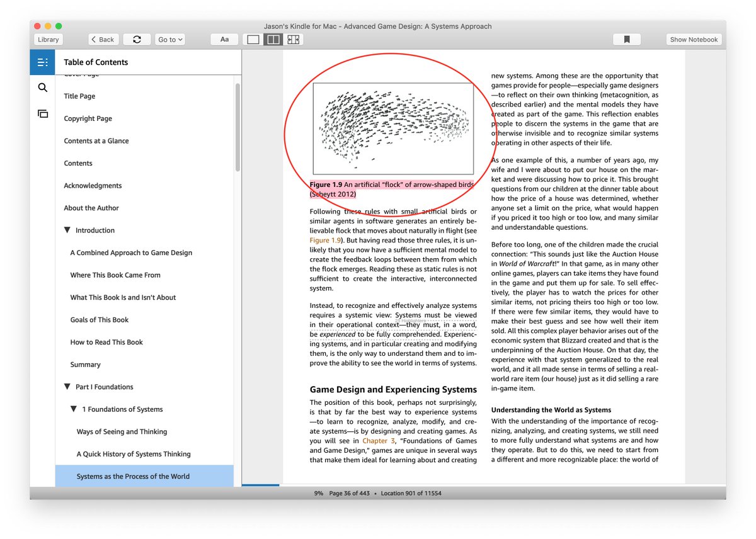
Task: Click the 9% progress indicator
Action: 319,494
